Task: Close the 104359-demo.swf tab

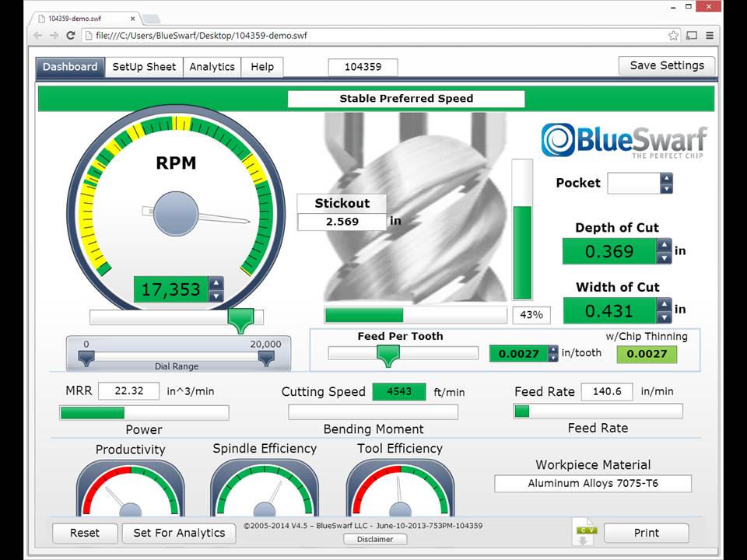Action: click(x=132, y=19)
